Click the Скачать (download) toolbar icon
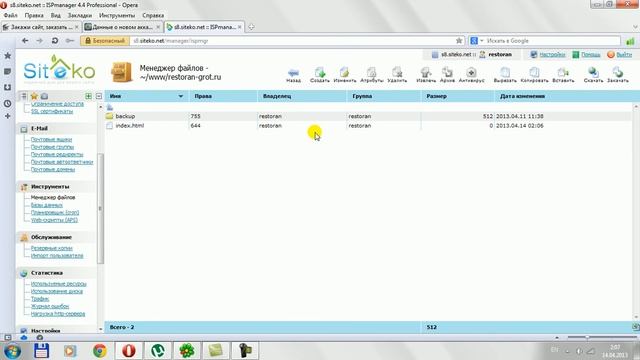 coord(593,75)
